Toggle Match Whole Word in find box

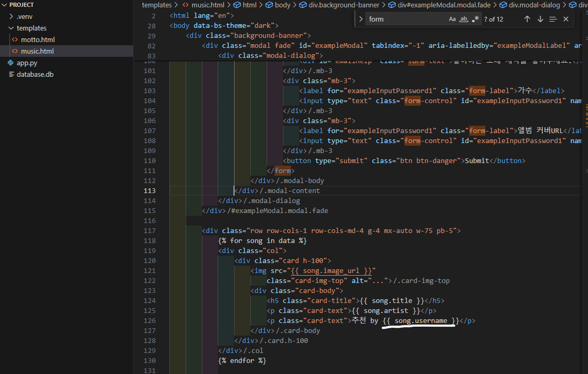pos(464,19)
